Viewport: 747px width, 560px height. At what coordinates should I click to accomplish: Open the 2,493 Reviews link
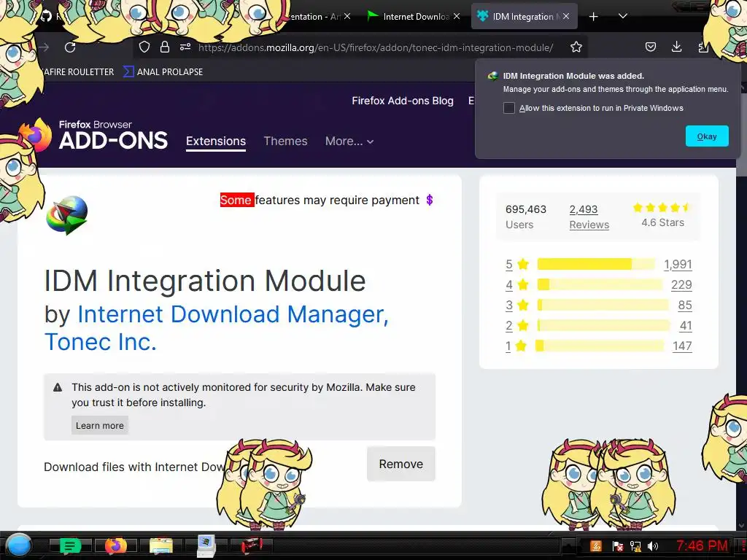click(x=589, y=217)
